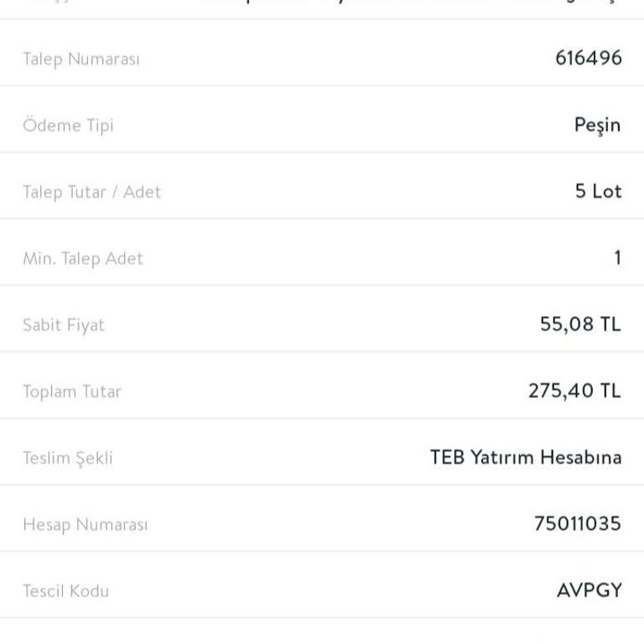Tap the partially visible text at top right
Image resolution: width=644 pixels, height=644 pixels.
[x=411, y=3]
